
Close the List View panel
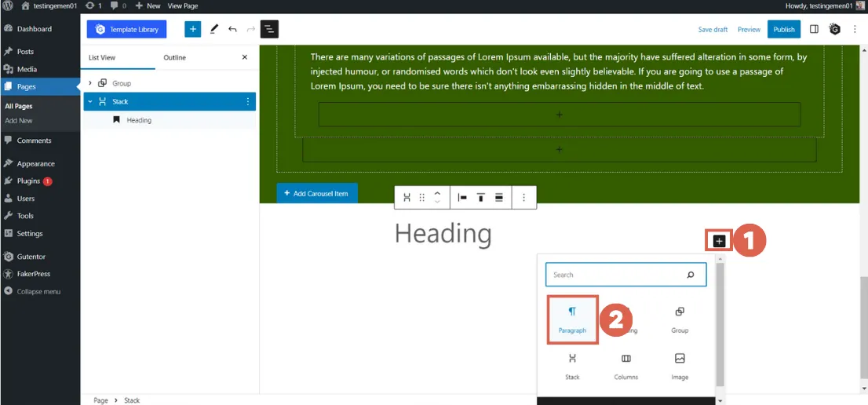[245, 57]
